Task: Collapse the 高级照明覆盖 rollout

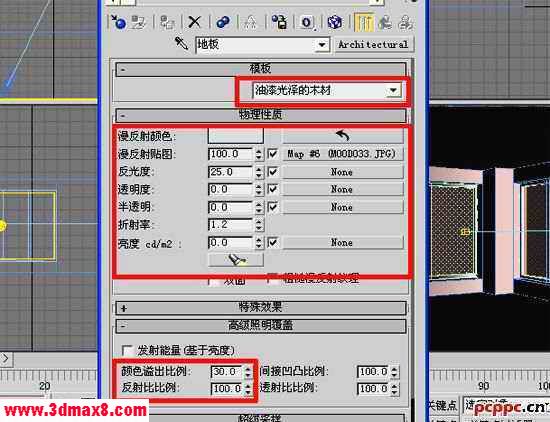Action: click(x=260, y=325)
